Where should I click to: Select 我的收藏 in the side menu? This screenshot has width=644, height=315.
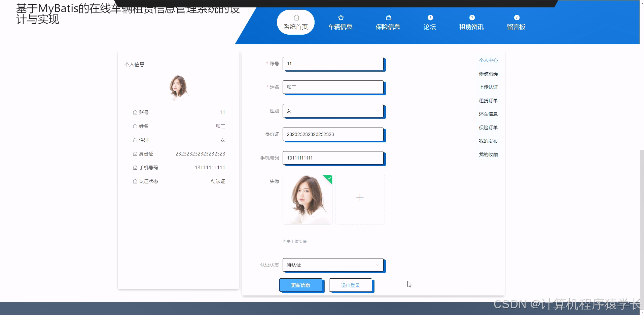coord(488,154)
